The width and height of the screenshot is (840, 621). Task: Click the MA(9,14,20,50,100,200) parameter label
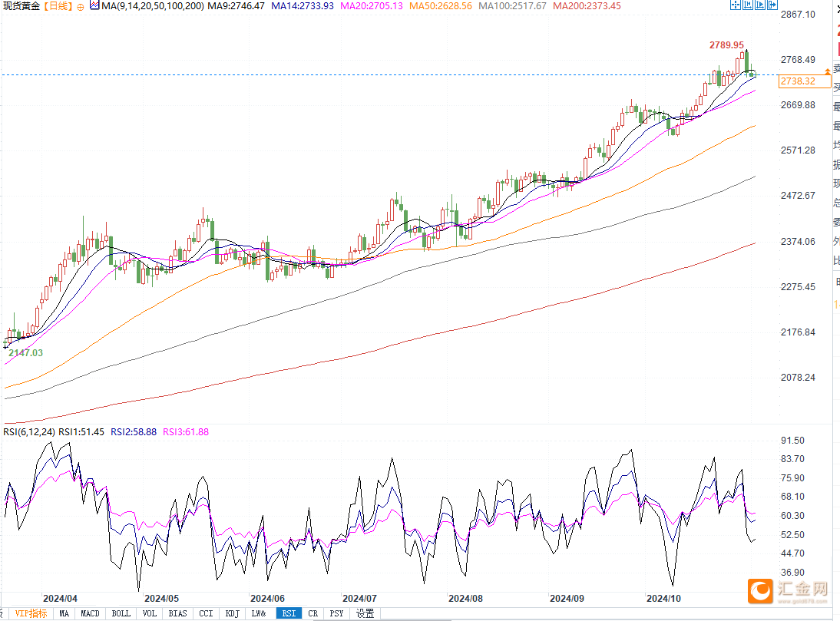point(153,6)
